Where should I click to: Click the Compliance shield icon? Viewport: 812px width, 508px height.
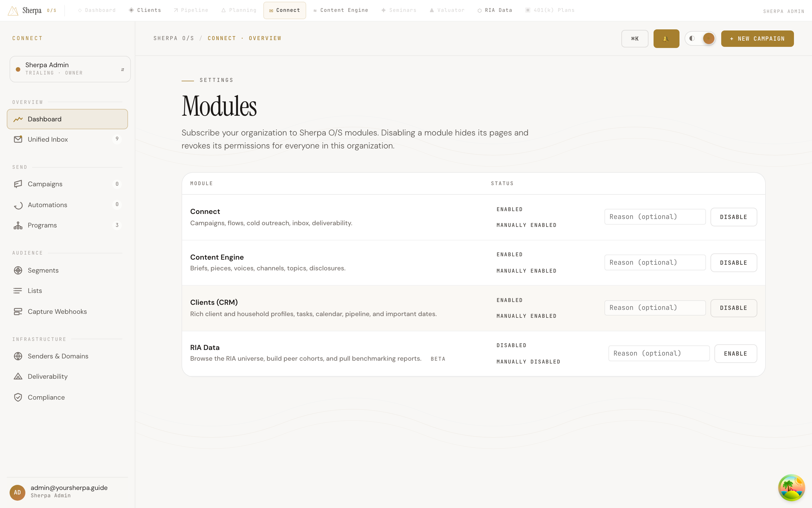pyautogui.click(x=18, y=397)
